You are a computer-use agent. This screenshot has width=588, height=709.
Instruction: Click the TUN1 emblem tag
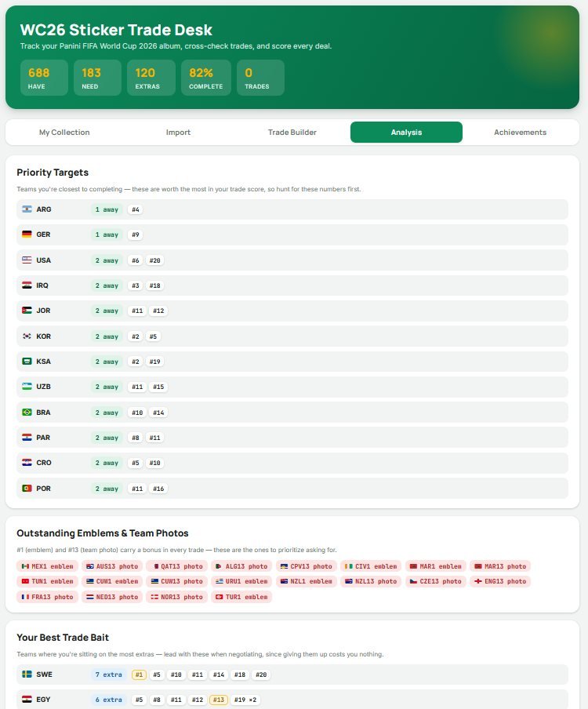tap(48, 581)
